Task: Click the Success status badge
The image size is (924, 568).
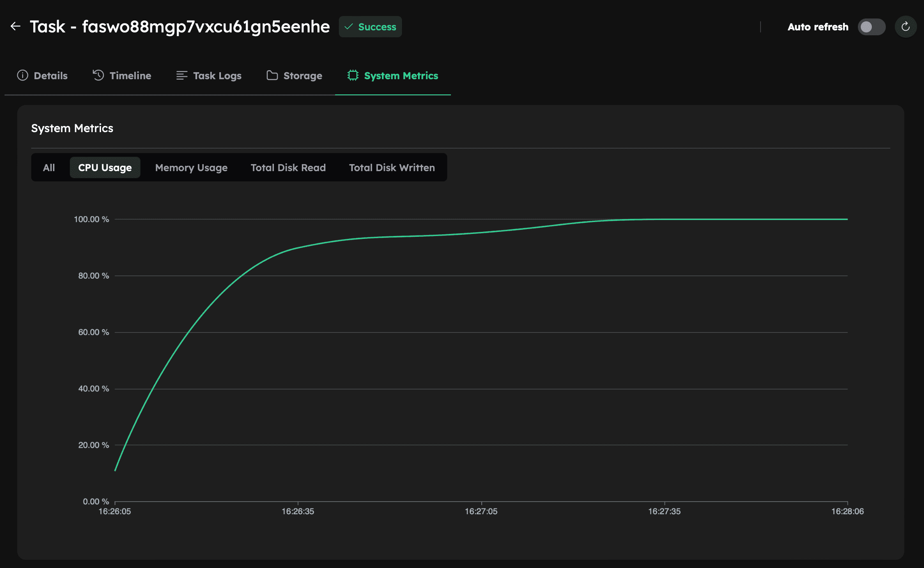Action: [370, 26]
